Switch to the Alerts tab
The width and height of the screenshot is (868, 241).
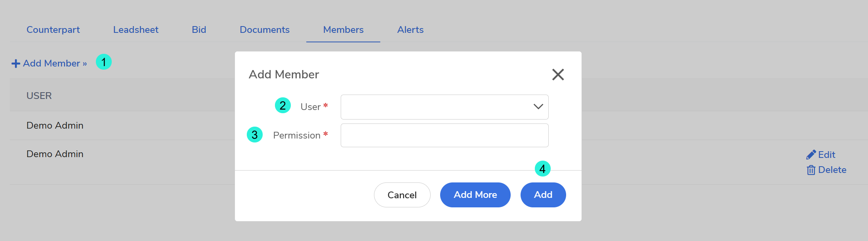(410, 30)
